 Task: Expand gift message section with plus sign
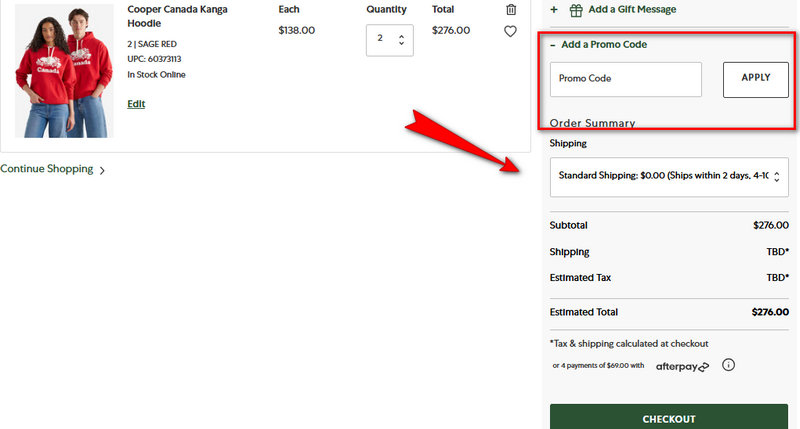[554, 10]
